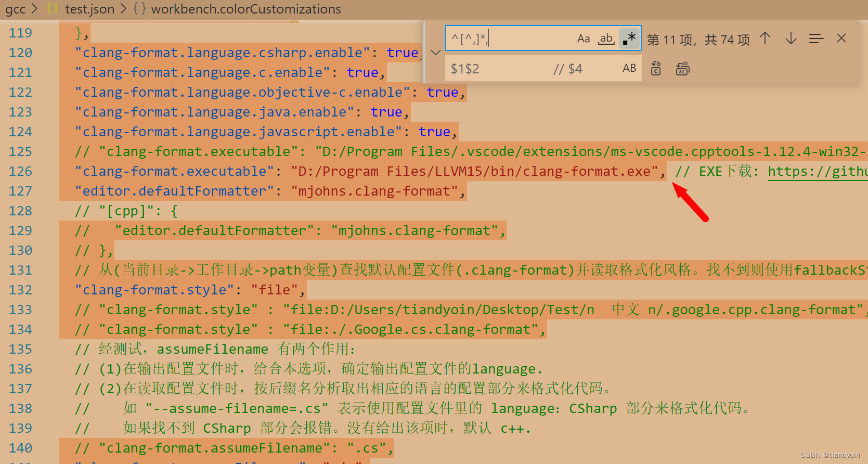Click line number 128
The image size is (868, 464).
[20, 211]
